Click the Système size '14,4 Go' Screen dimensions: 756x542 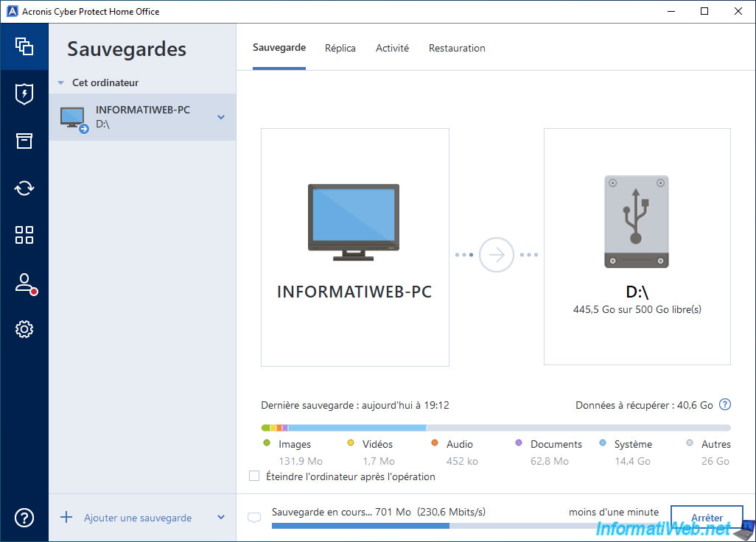click(632, 461)
